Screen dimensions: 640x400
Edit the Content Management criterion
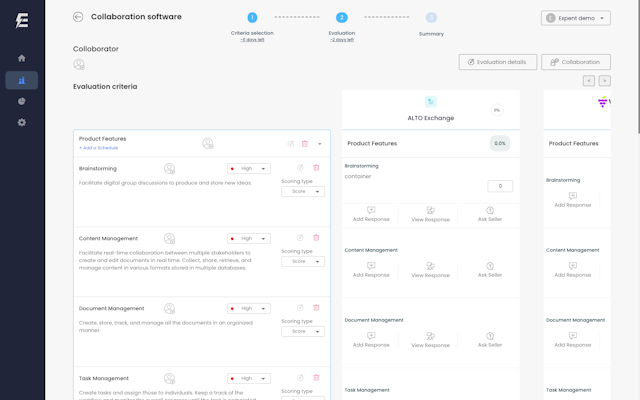point(300,238)
